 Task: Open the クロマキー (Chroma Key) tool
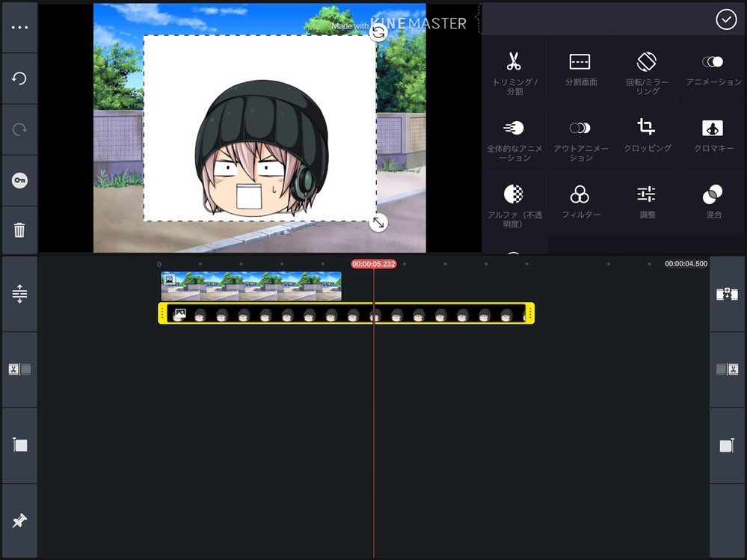[x=712, y=135]
